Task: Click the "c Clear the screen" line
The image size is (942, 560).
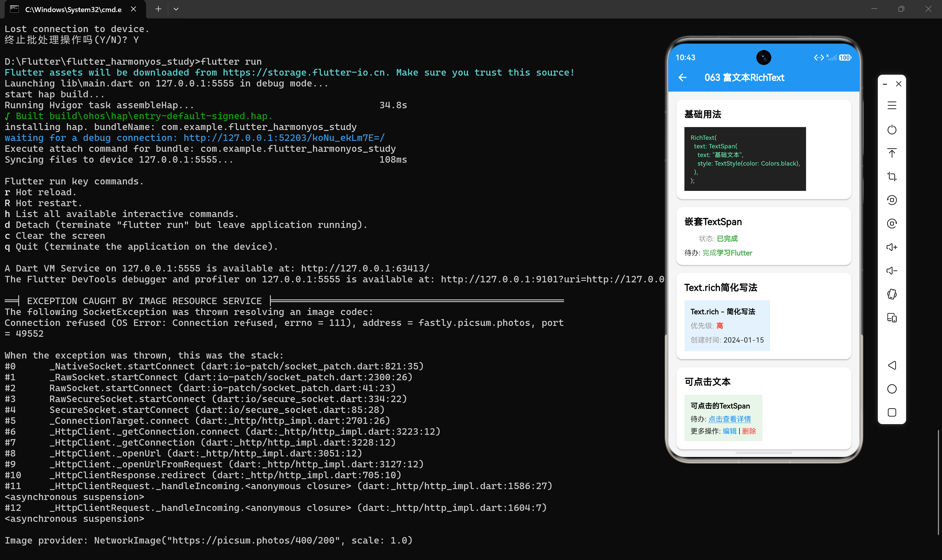Action: coord(55,236)
